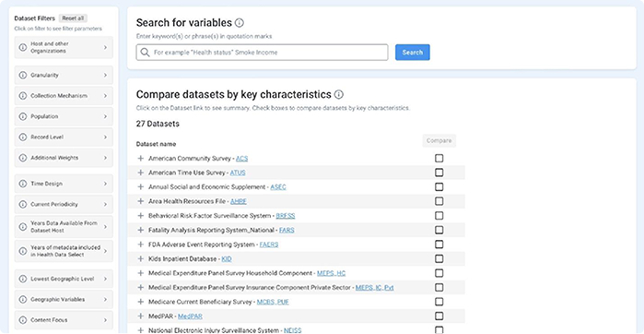
Task: Expand Annual Social and Economic Supplement row
Action: click(140, 187)
